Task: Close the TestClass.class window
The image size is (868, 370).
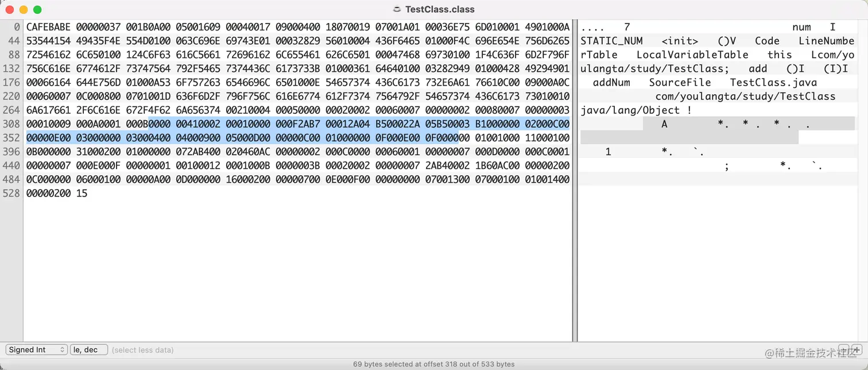Action: point(10,10)
